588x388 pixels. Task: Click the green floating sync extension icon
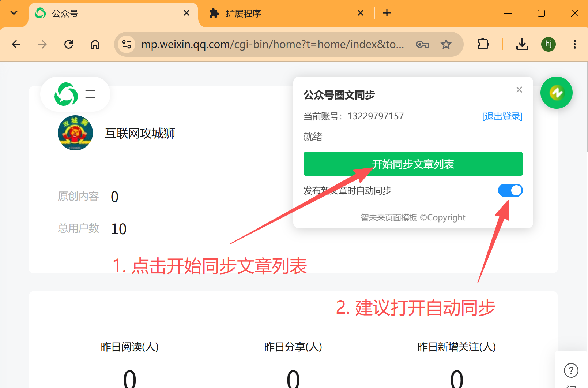click(557, 93)
